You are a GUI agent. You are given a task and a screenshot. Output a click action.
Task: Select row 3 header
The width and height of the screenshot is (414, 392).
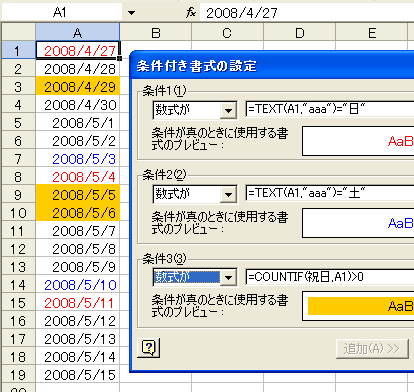click(19, 87)
